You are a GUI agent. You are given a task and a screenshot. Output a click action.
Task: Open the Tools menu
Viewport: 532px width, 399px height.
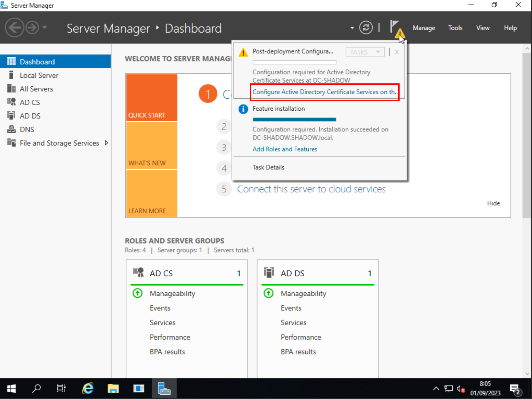pos(455,28)
